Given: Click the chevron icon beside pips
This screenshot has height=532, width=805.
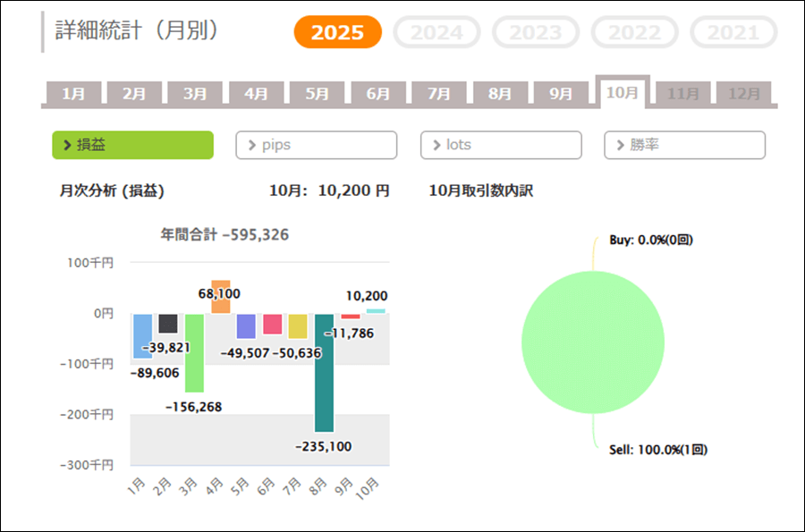Looking at the screenshot, I should pyautogui.click(x=252, y=145).
